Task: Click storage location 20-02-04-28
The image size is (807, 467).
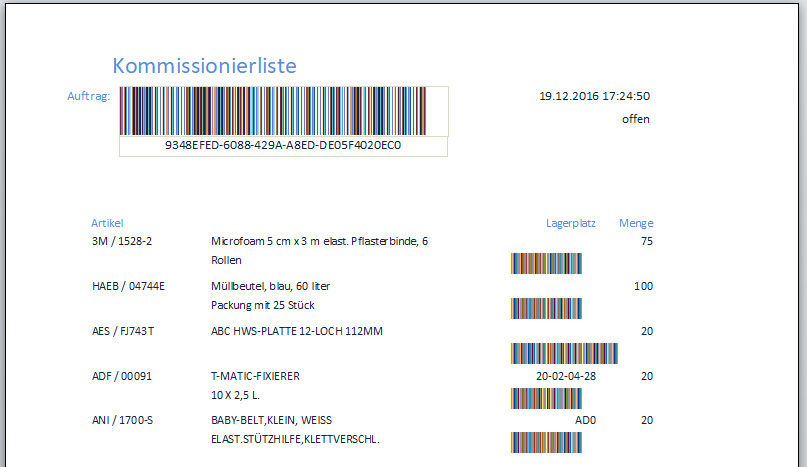Action: [566, 376]
